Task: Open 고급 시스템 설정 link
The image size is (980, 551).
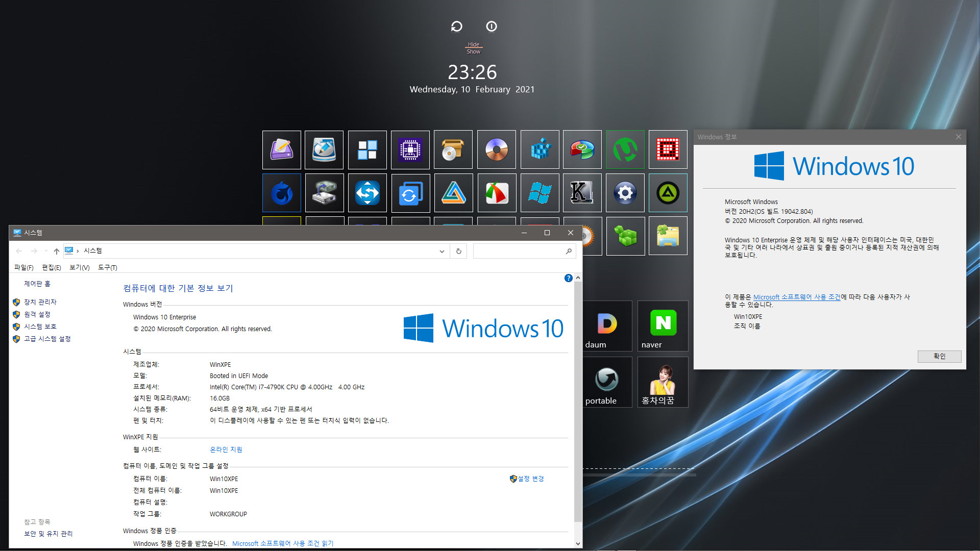Action: tap(47, 339)
